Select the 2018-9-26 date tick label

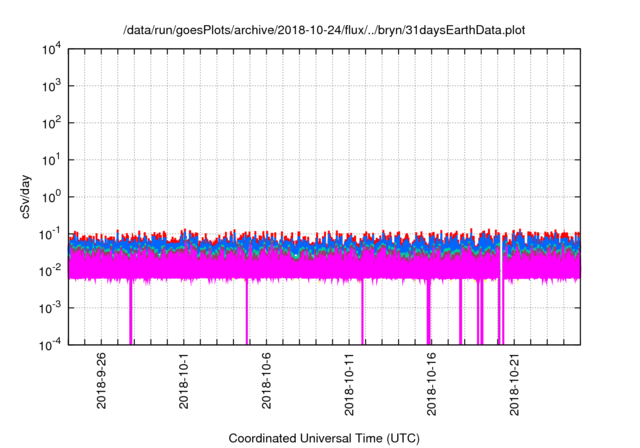point(101,380)
